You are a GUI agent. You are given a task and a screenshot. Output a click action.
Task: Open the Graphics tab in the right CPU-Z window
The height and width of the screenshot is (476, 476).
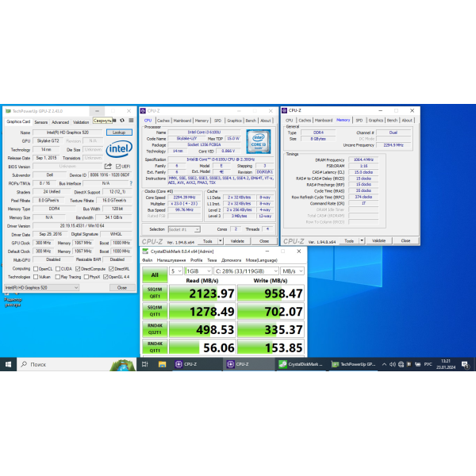[x=375, y=121]
